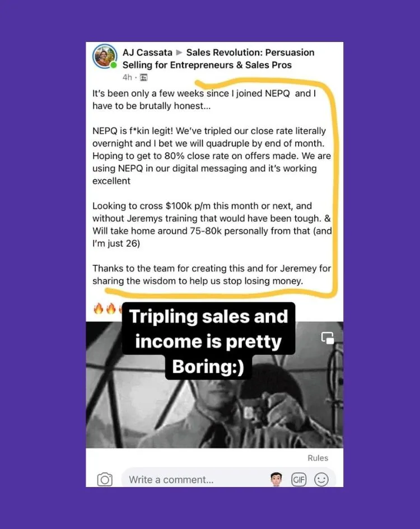Click the first fire emoji reaction

[x=98, y=308]
